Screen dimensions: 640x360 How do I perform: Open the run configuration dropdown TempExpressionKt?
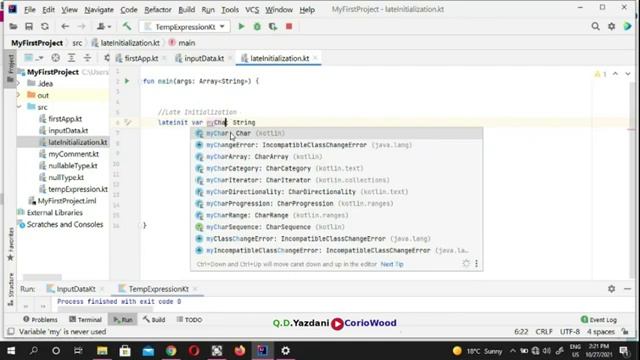pos(184,27)
